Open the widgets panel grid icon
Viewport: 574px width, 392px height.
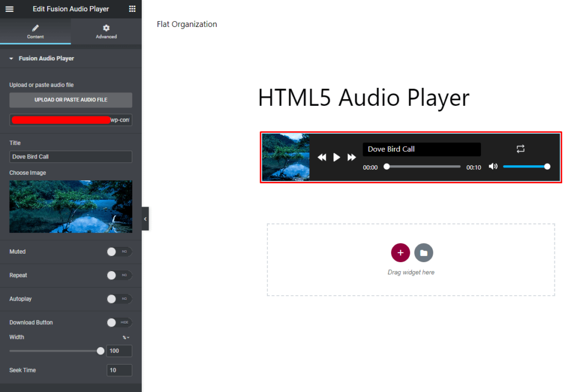click(132, 9)
